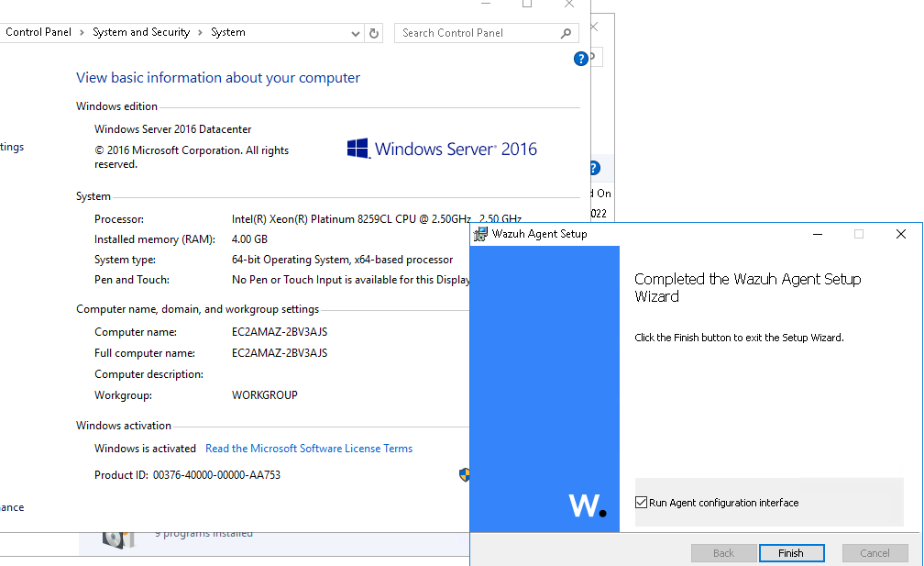Click the Finish button to exit setup
The image size is (924, 566).
791,552
